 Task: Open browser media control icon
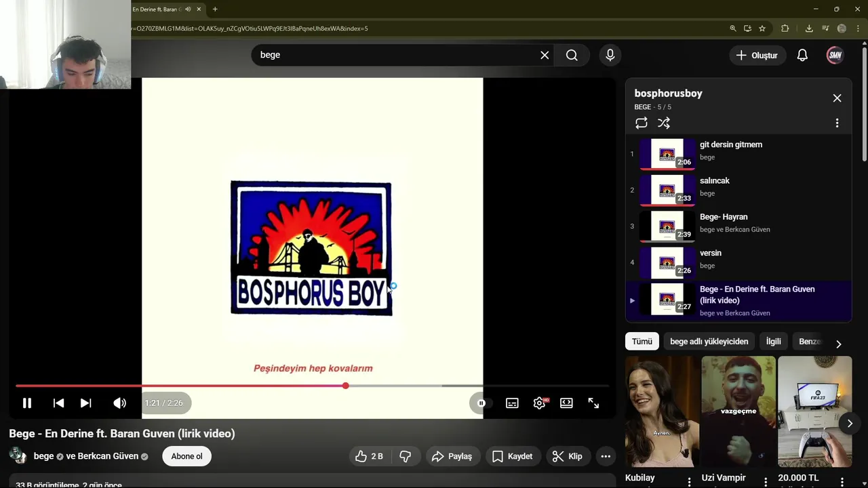pos(825,28)
